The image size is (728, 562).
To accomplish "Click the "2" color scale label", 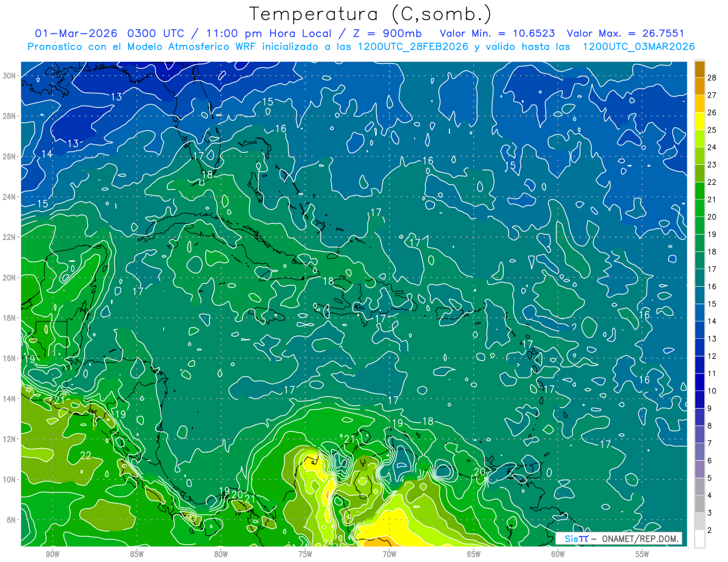I will tap(710, 530).
